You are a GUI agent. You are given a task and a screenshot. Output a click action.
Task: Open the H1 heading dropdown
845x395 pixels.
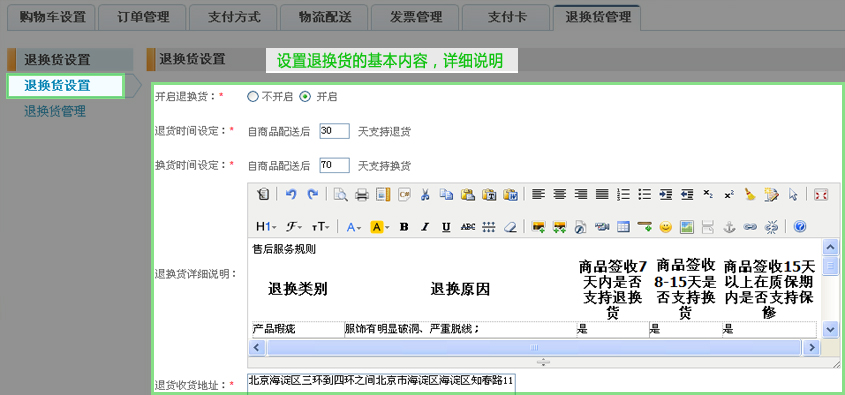(266, 227)
